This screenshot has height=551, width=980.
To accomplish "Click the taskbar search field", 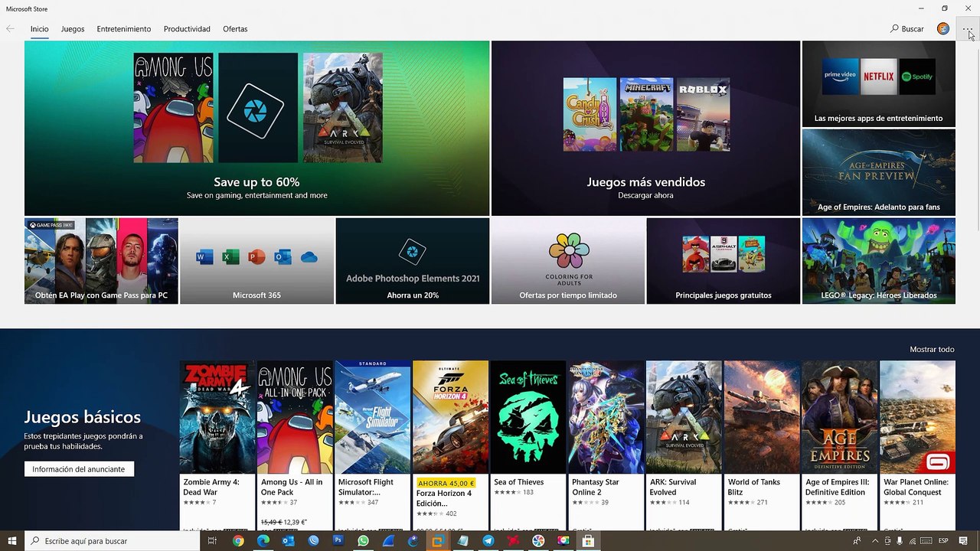I will click(112, 541).
